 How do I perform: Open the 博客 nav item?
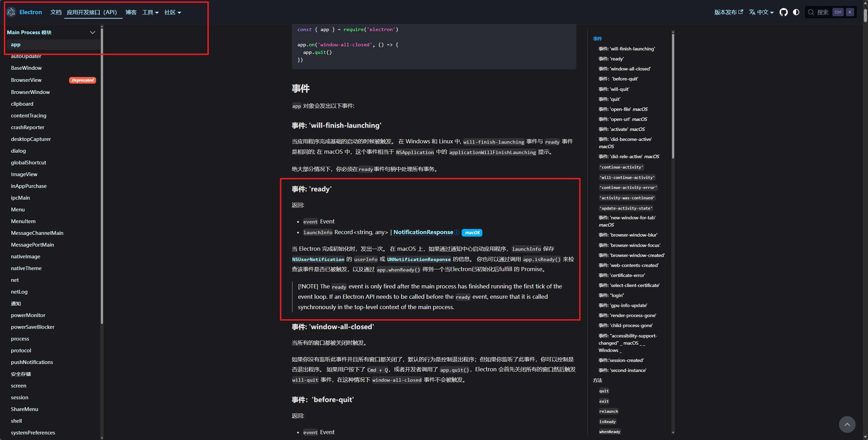tap(131, 12)
